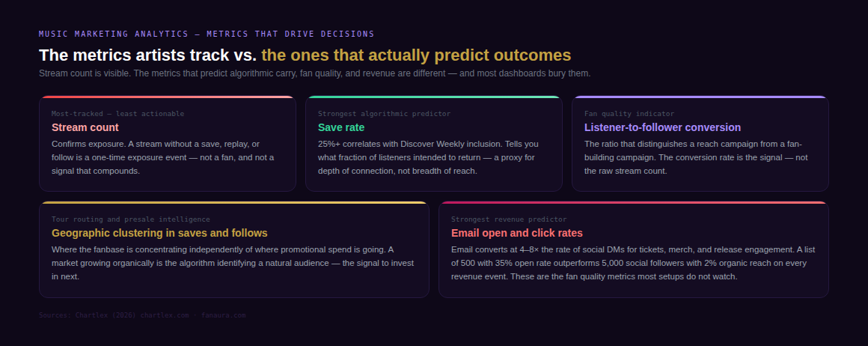This screenshot has width=868, height=346.
Task: Click 'Tour routing and presale intelligence' label
Action: (x=131, y=219)
